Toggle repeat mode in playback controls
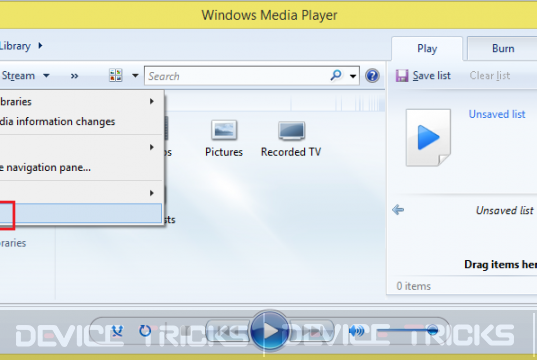The width and height of the screenshot is (537, 360). pyautogui.click(x=145, y=331)
